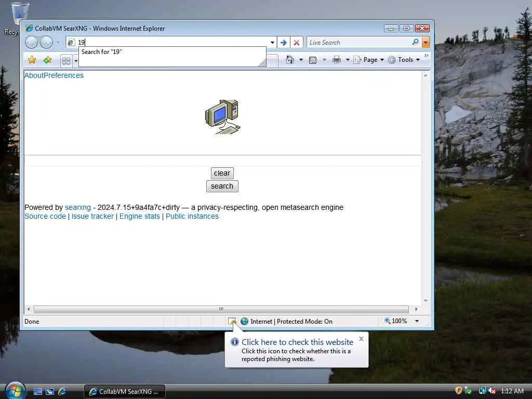Expand the tab list dropdown arrow

[x=76, y=61]
